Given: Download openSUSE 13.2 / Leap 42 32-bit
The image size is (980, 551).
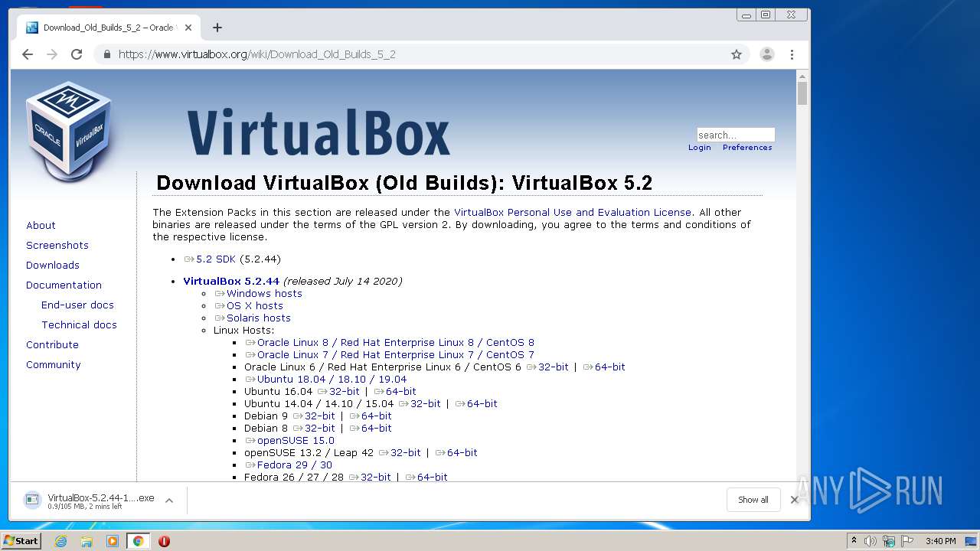Looking at the screenshot, I should [400, 452].
